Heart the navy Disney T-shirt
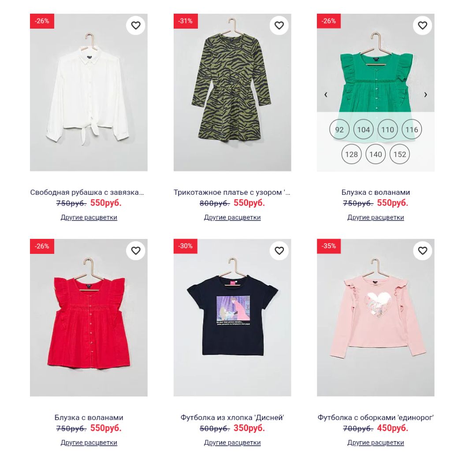 pyautogui.click(x=279, y=251)
